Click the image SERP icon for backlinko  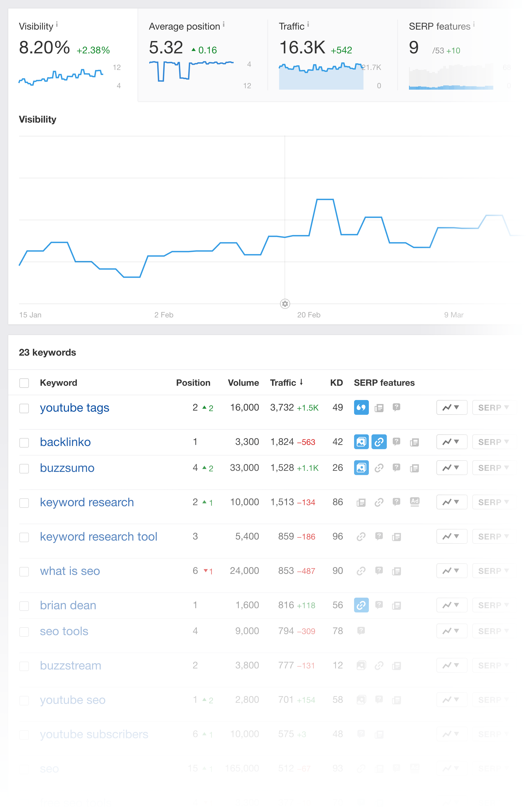point(361,441)
